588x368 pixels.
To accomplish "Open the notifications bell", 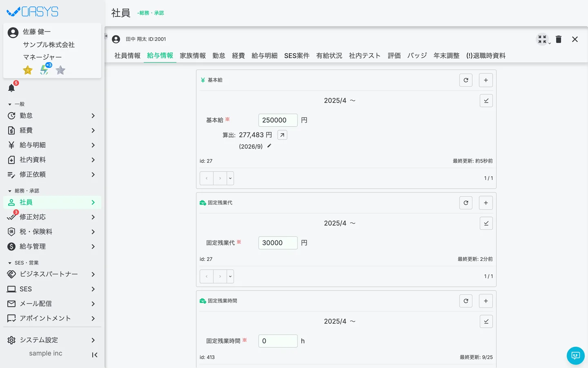I will [11, 88].
